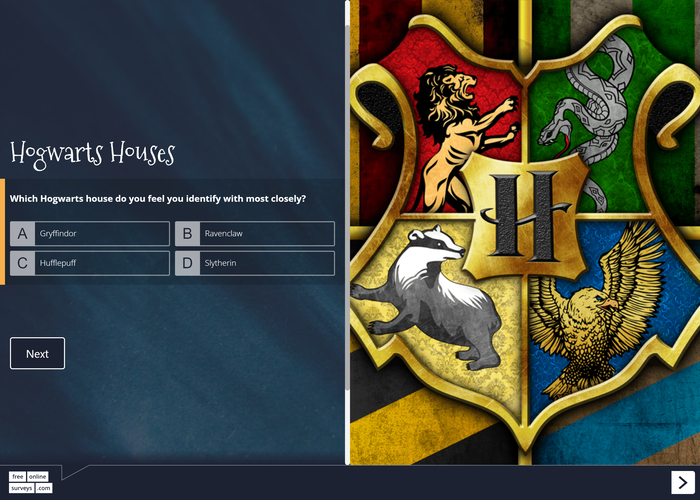Go forward with the right arrow icon
Image resolution: width=700 pixels, height=500 pixels.
pyautogui.click(x=683, y=482)
